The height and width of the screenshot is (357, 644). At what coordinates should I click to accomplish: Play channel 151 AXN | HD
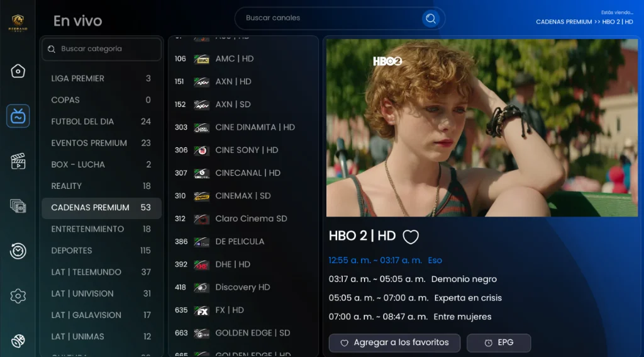click(243, 81)
